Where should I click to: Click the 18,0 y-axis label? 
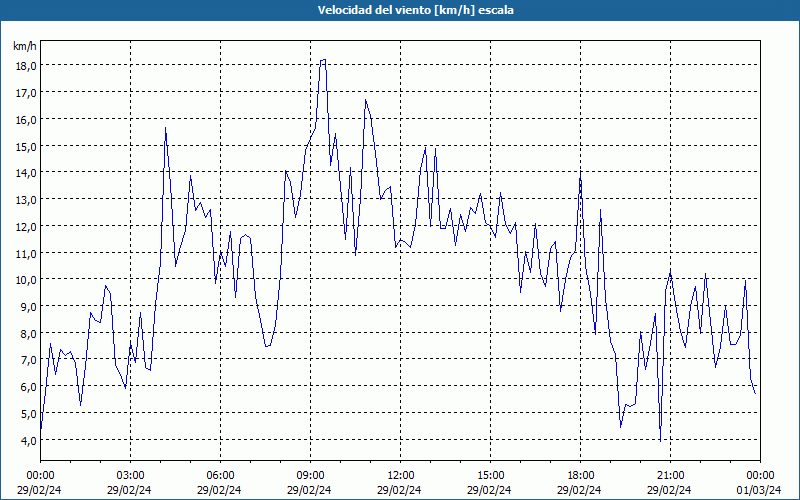point(26,65)
